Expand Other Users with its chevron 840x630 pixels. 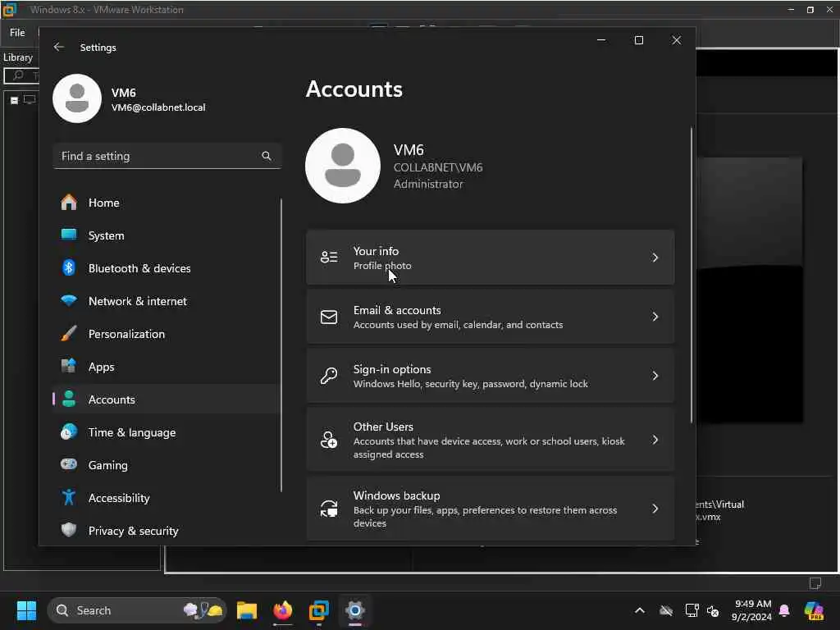point(655,440)
